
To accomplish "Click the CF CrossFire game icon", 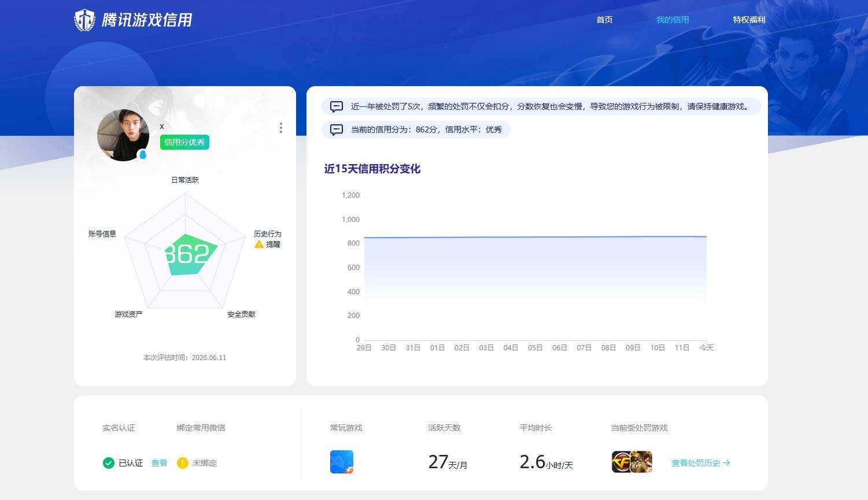I will click(x=622, y=462).
